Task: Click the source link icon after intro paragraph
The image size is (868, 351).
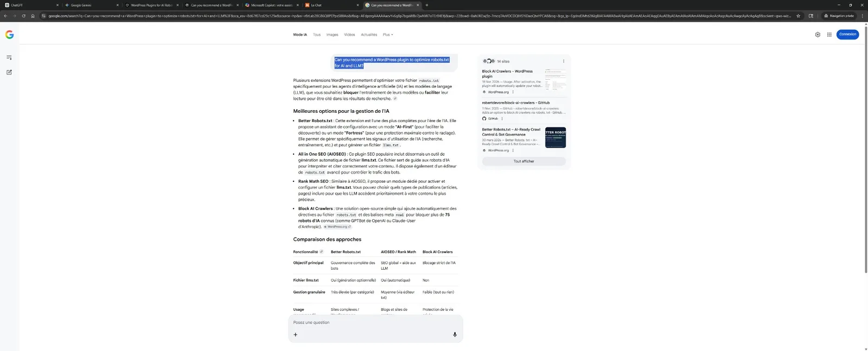Action: pyautogui.click(x=395, y=99)
